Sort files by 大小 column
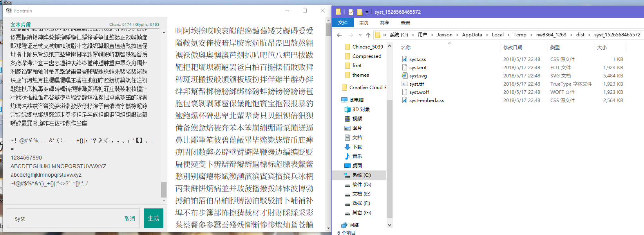This screenshot has height=235, width=644. 610,47
